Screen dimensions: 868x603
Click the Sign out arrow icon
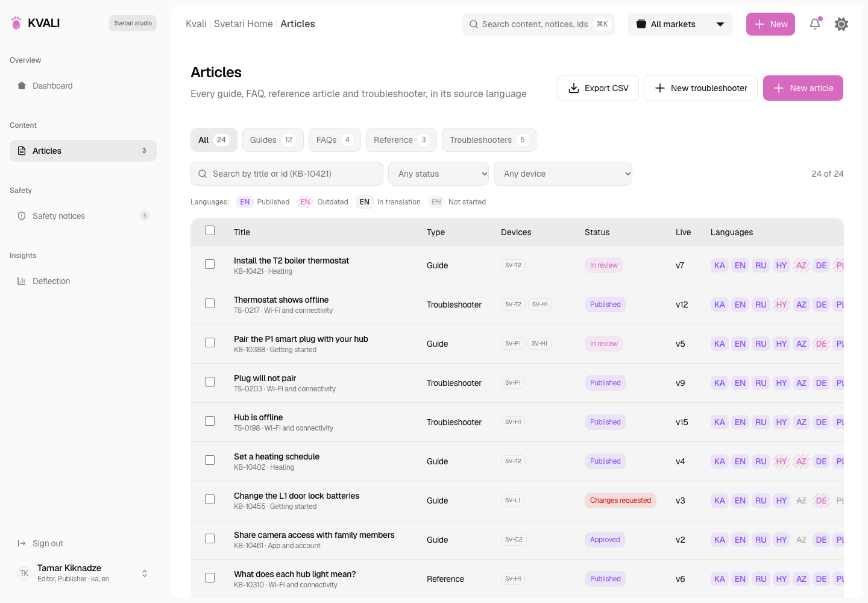click(22, 543)
